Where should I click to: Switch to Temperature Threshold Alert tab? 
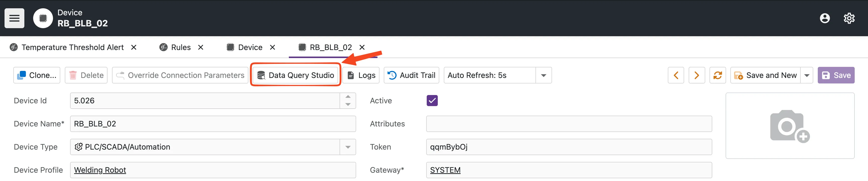[x=72, y=48]
